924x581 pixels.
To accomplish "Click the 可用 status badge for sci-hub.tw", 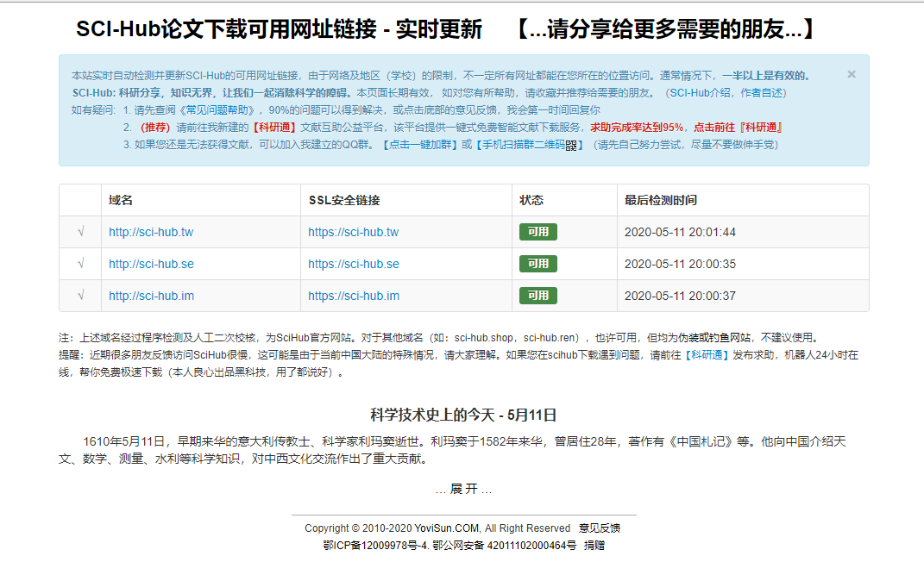I will [x=538, y=232].
